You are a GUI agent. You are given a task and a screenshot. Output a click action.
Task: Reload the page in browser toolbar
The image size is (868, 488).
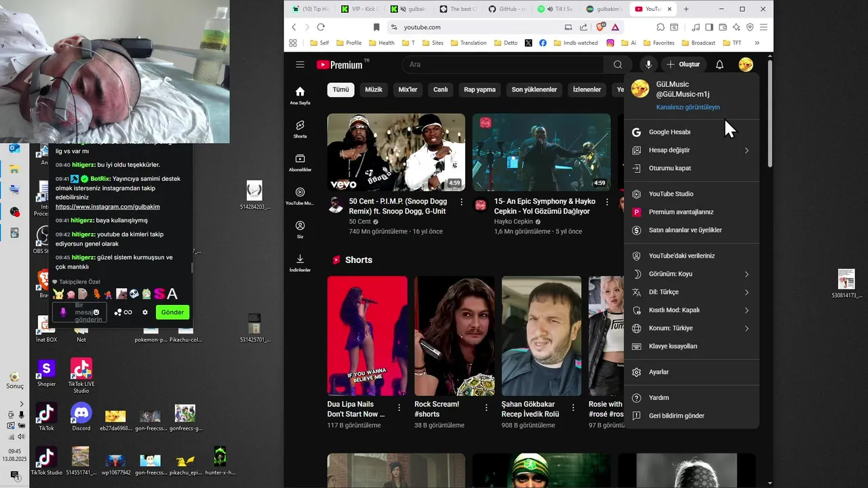click(x=321, y=27)
